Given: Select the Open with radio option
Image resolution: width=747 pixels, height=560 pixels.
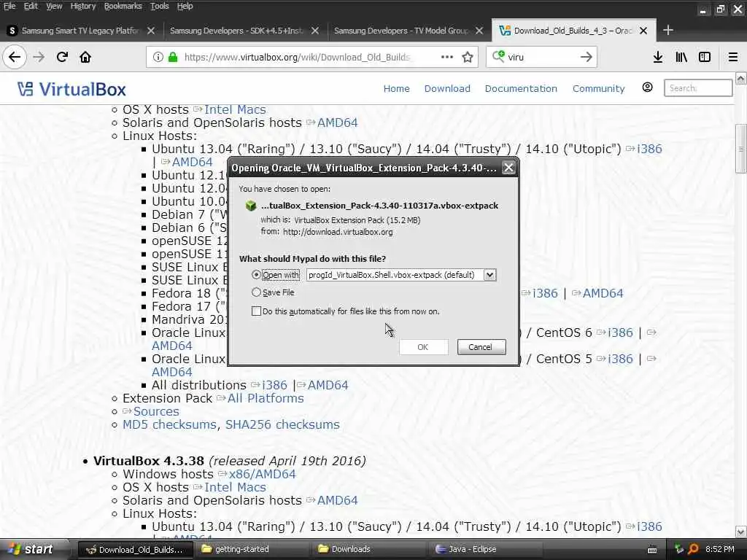Looking at the screenshot, I should pos(256,275).
